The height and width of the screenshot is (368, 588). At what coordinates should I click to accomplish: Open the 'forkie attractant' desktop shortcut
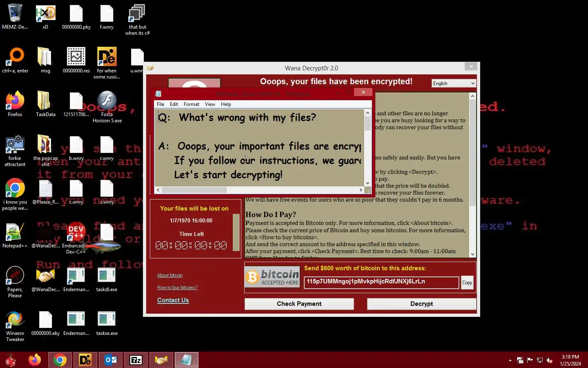tap(15, 151)
